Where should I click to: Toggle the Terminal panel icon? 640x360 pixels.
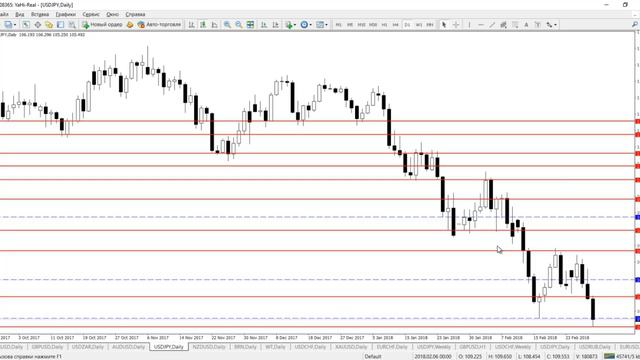tap(60, 25)
